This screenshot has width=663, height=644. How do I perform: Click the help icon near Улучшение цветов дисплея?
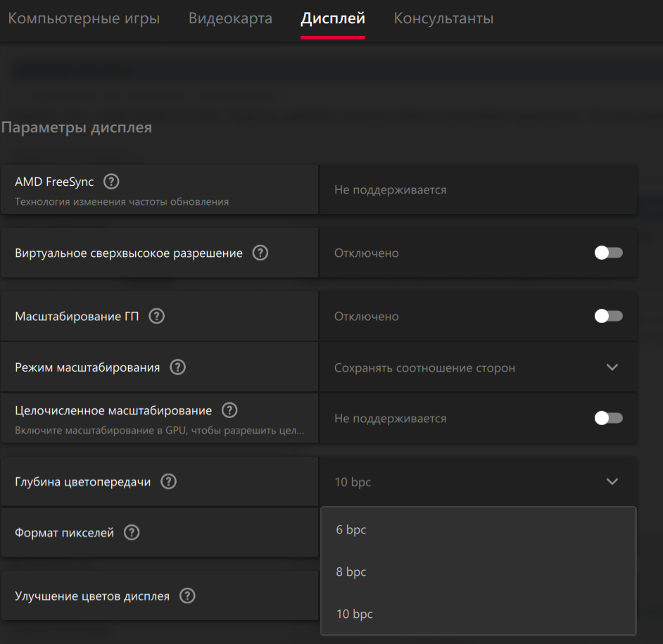(187, 595)
